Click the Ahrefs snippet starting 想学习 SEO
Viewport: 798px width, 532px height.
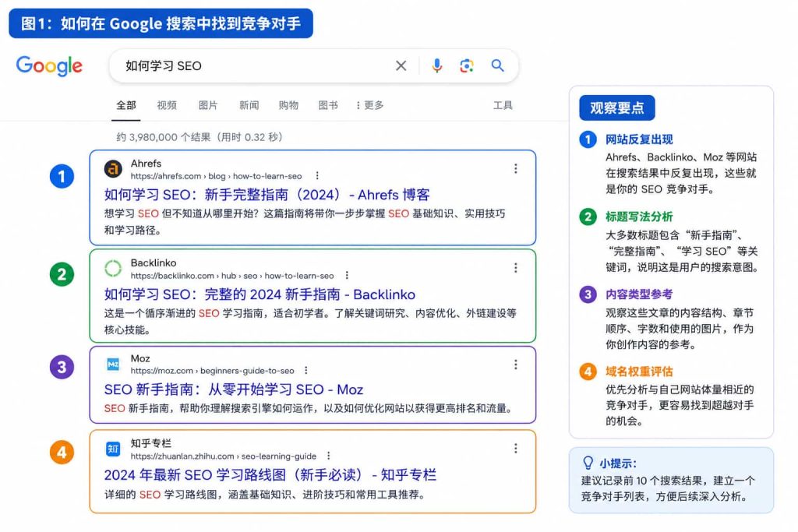(305, 222)
